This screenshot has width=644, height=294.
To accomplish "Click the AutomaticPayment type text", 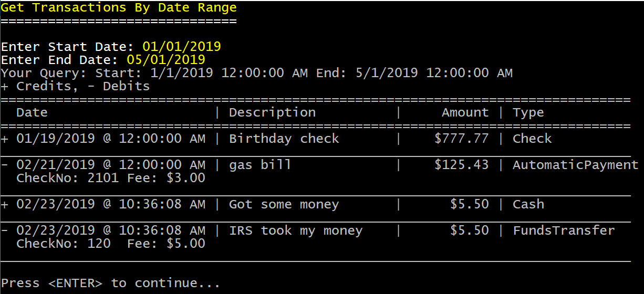I will [x=576, y=165].
